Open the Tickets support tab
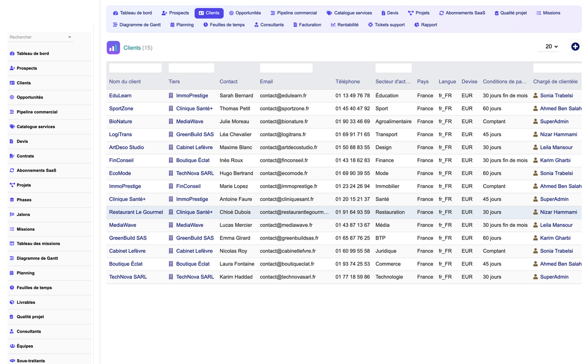The height and width of the screenshot is (364, 588). [x=386, y=24]
